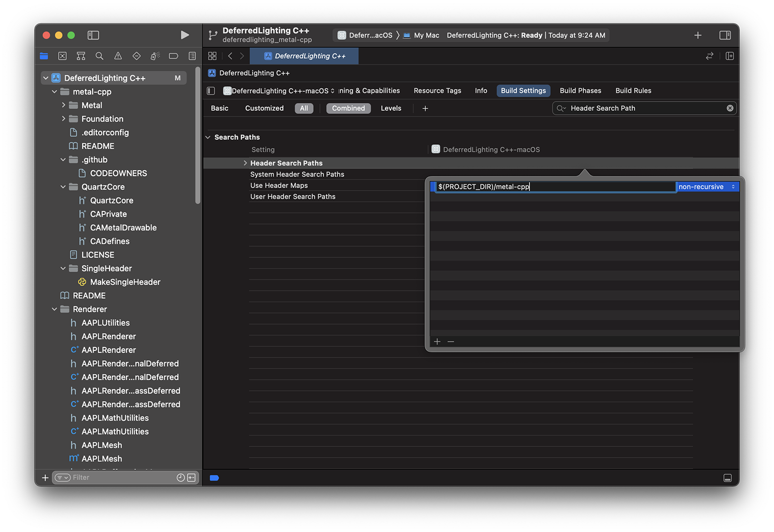The image size is (774, 532).
Task: Show the Issue navigator warning triangle
Action: (x=118, y=56)
